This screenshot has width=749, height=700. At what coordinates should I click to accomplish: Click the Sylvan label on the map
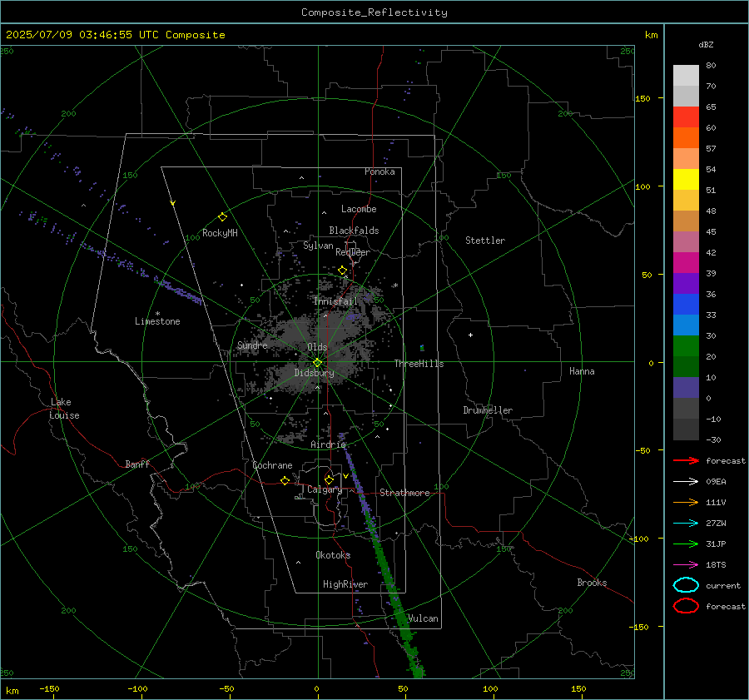[x=318, y=246]
